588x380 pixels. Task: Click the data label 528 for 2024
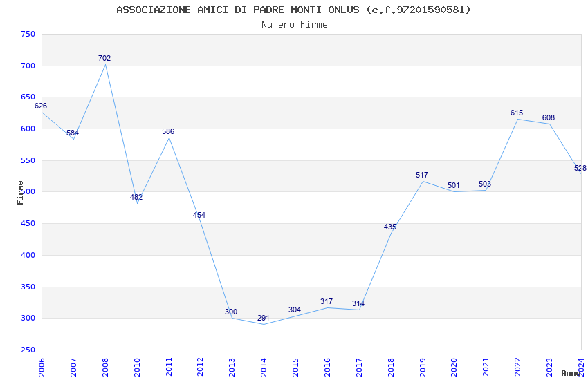580,168
